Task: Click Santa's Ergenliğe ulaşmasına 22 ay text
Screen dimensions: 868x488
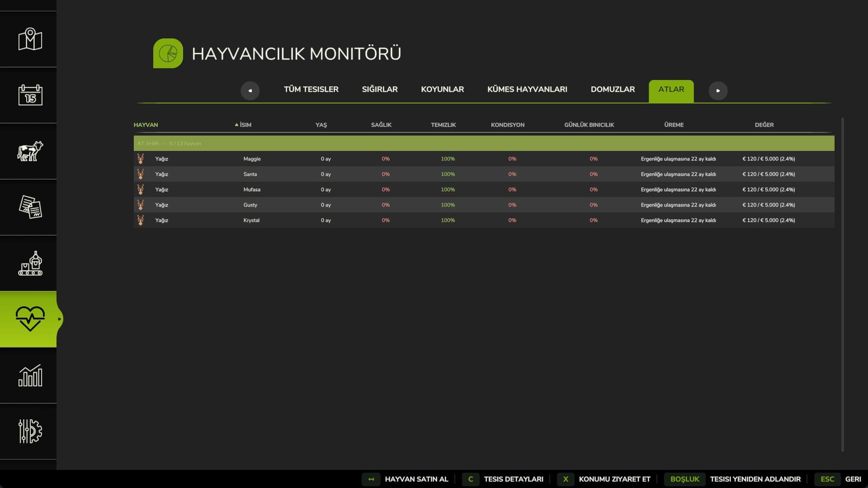Action: (678, 174)
